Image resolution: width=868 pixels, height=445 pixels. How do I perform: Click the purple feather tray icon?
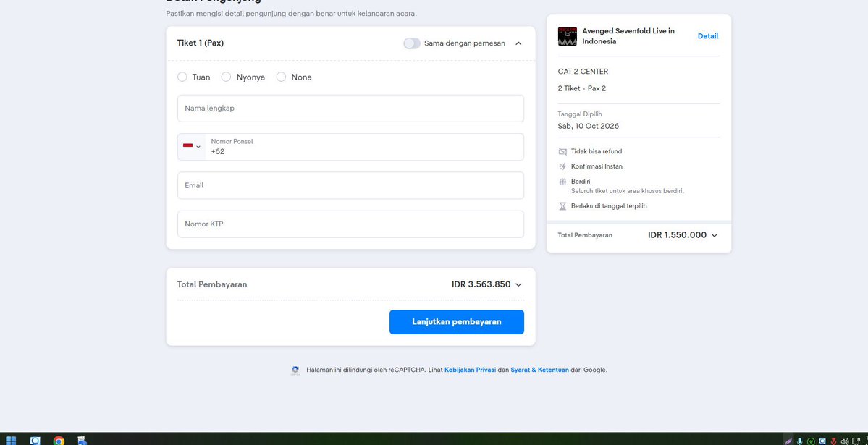(788, 441)
